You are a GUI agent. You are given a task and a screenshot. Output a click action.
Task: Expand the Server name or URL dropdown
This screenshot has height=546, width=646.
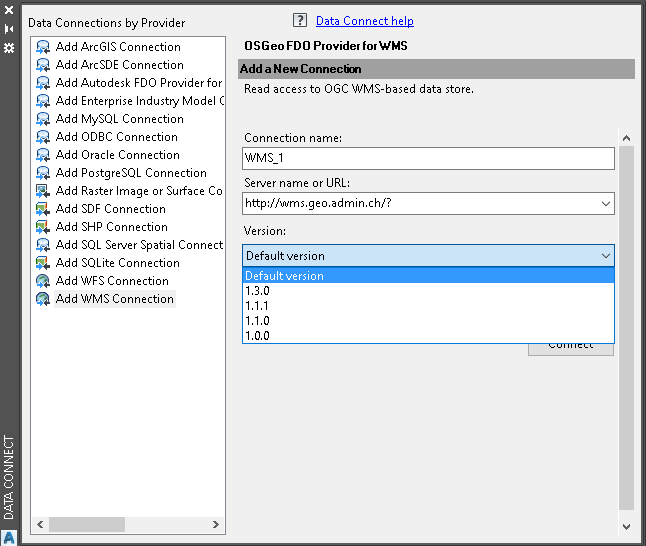click(x=605, y=204)
